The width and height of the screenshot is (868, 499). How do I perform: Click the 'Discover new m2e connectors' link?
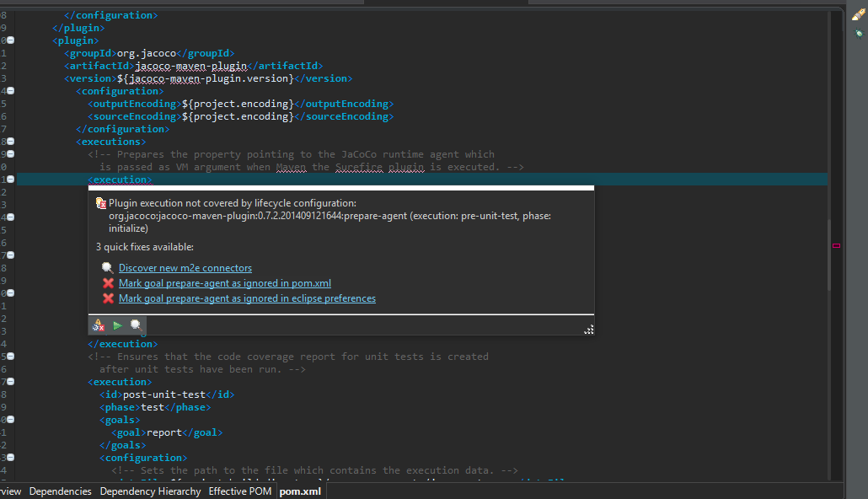(185, 268)
